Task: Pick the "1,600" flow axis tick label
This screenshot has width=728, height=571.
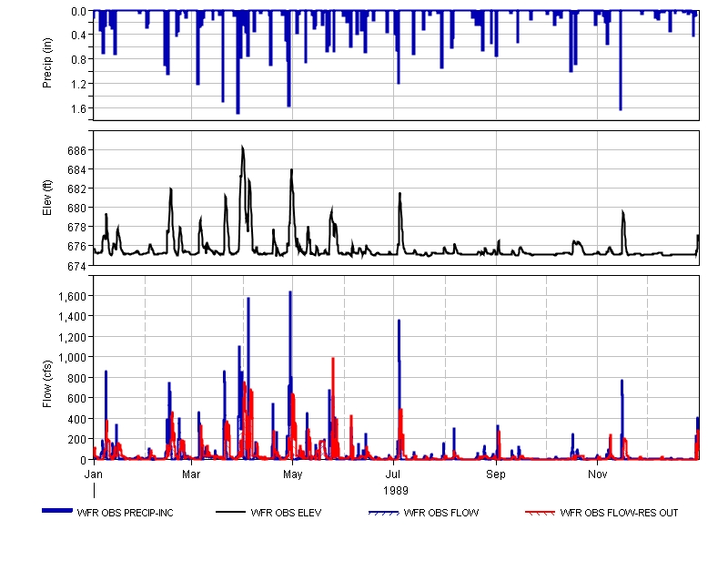Action: click(x=72, y=296)
